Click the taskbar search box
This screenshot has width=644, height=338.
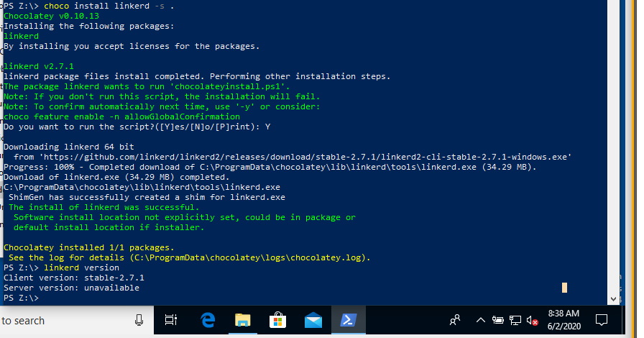[77, 320]
